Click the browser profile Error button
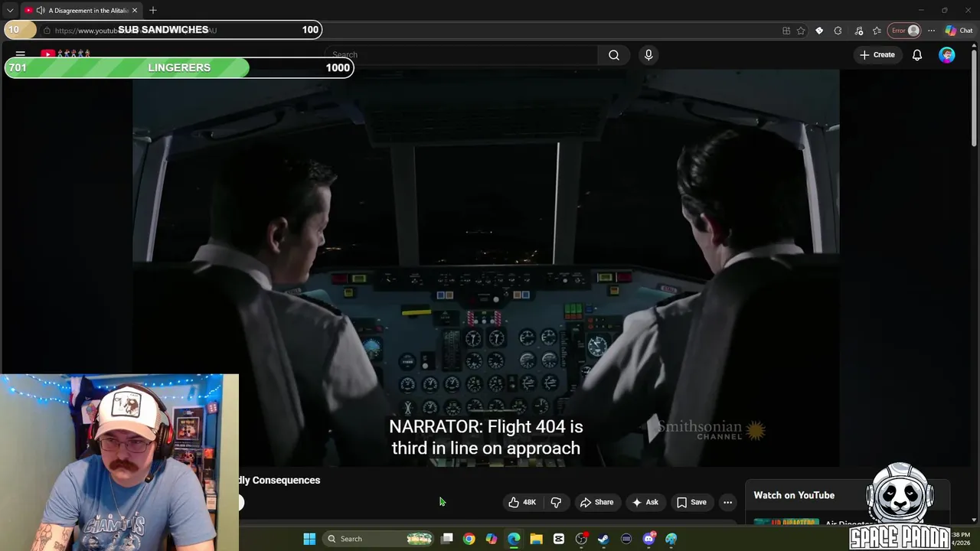 pos(905,31)
